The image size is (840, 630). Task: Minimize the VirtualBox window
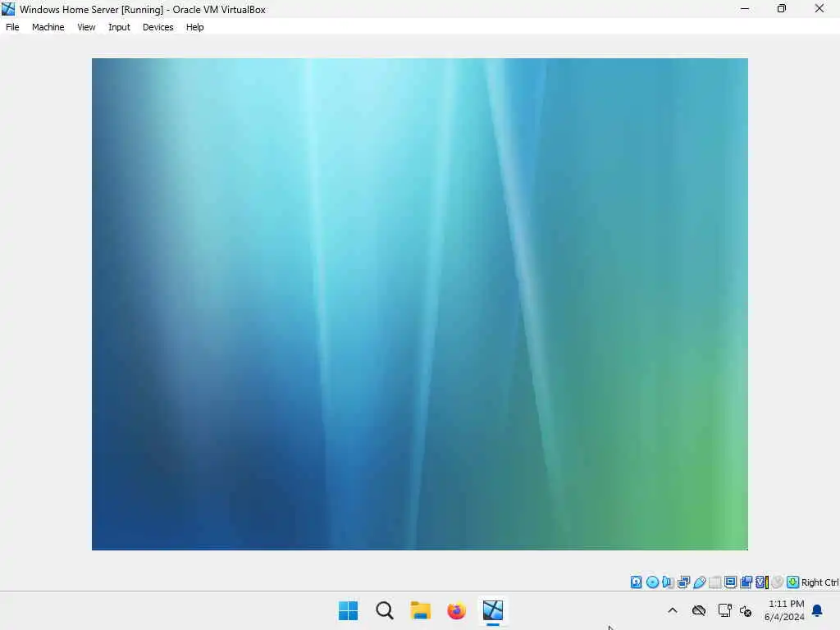(745, 8)
